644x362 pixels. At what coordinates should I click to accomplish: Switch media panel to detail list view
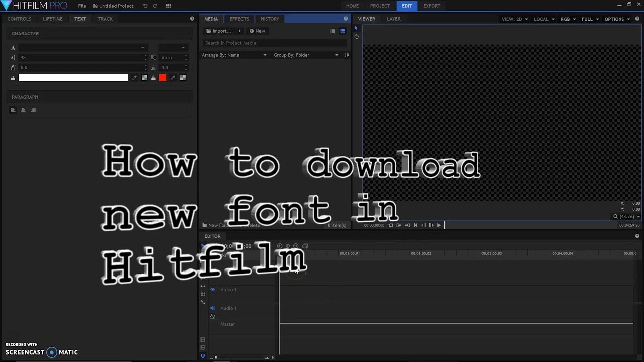[343, 31]
